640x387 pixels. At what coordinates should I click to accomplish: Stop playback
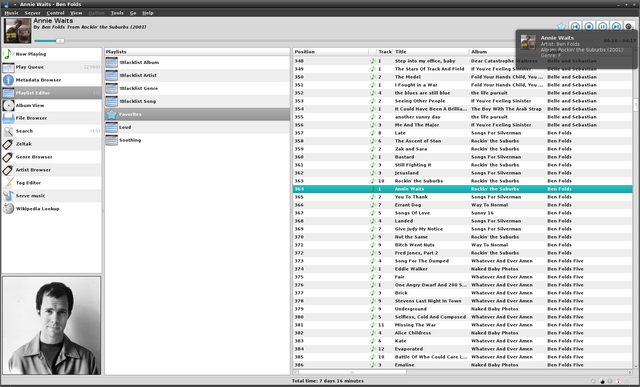click(589, 27)
